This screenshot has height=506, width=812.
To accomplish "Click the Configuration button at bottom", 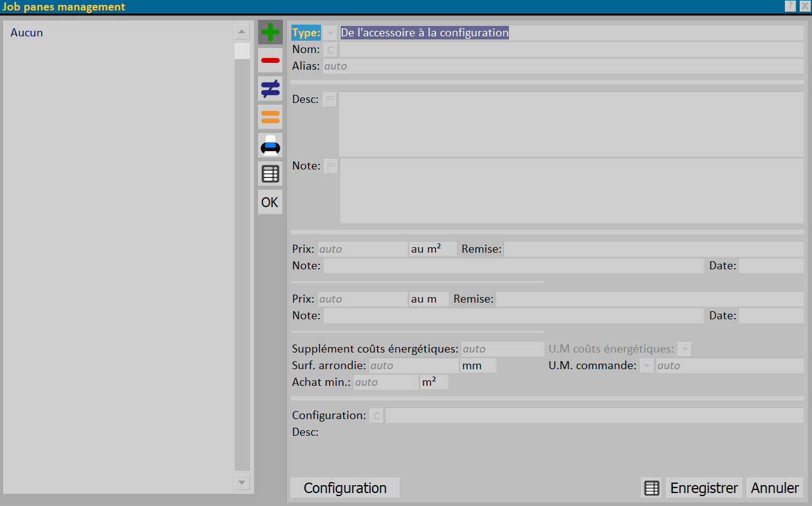I will pos(345,488).
